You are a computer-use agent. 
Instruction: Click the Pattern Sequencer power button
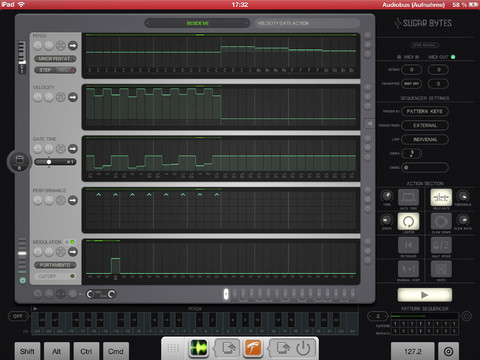(466, 315)
